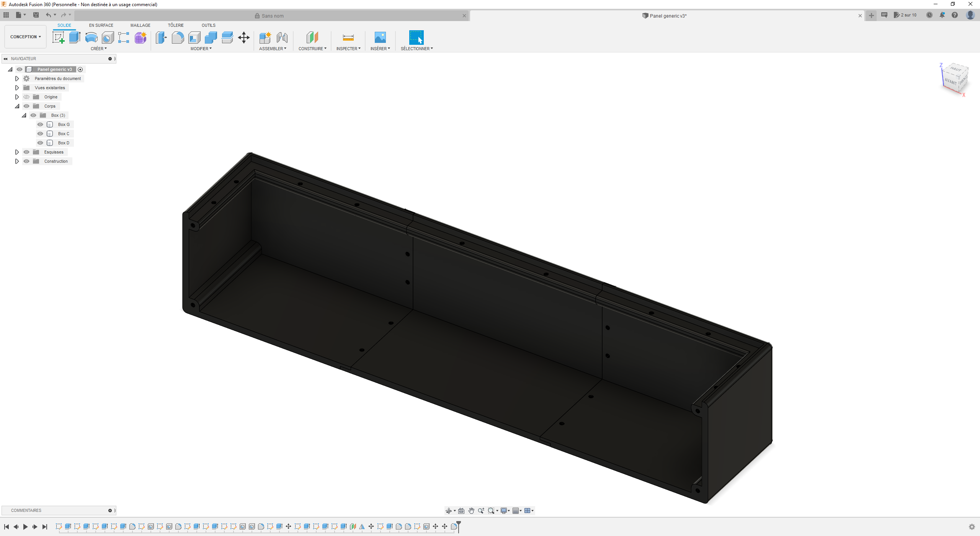This screenshot has height=536, width=980.
Task: Click the Insert image icon
Action: click(x=380, y=38)
